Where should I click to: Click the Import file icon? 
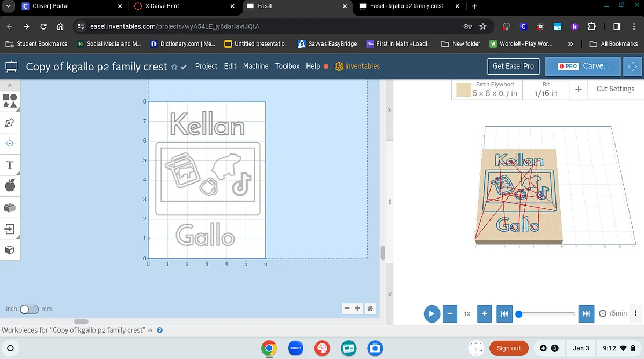[x=10, y=229]
